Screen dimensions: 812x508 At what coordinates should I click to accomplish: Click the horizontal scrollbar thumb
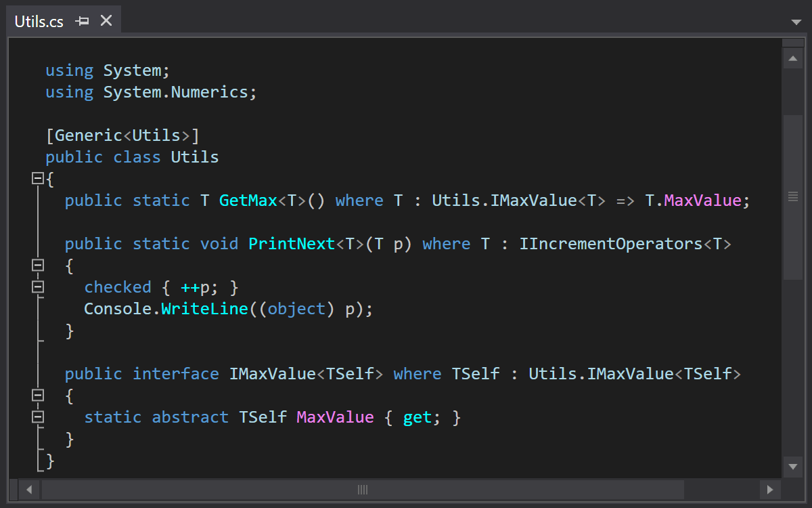click(363, 489)
